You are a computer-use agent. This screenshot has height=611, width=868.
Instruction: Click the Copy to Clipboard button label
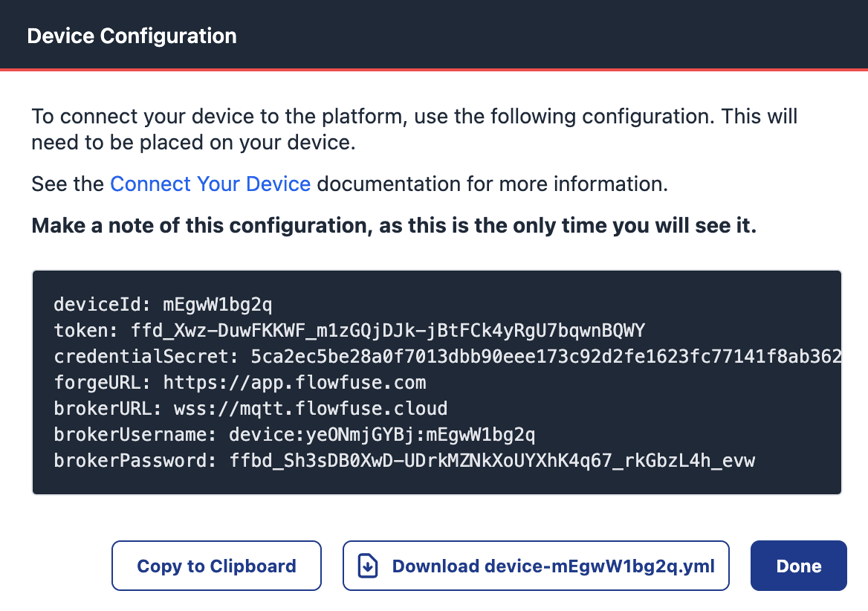[216, 565]
